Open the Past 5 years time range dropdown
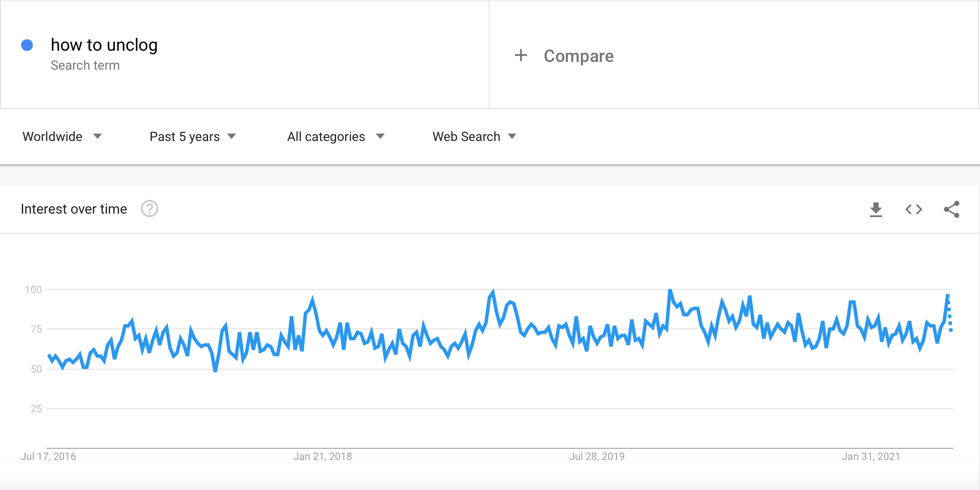Screen dimensions: 980x490 pyautogui.click(x=193, y=136)
